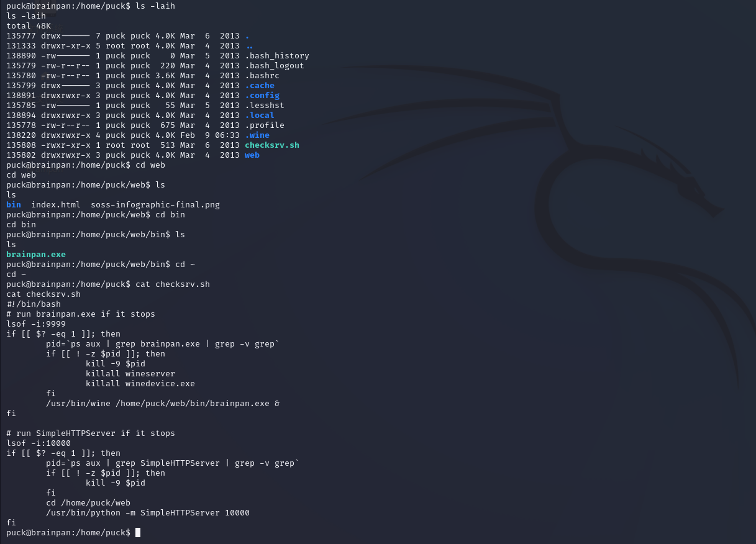Click the blue web directory name in the listing
Viewport: 756px width, 544px height.
[252, 155]
